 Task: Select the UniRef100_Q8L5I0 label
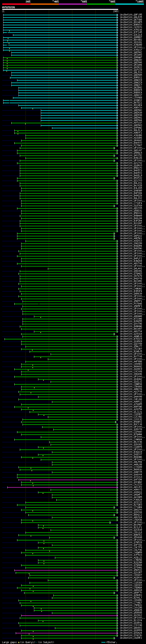click(131, 73)
